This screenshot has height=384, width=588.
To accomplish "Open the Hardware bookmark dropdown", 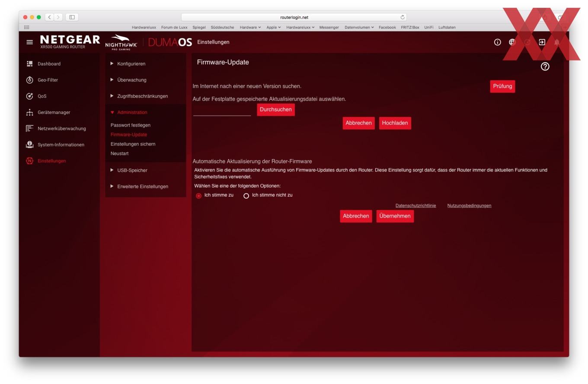I will pyautogui.click(x=250, y=27).
